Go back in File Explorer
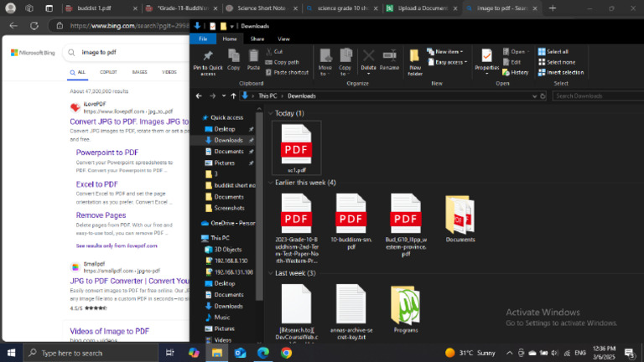The width and height of the screenshot is (644, 362). point(199,96)
